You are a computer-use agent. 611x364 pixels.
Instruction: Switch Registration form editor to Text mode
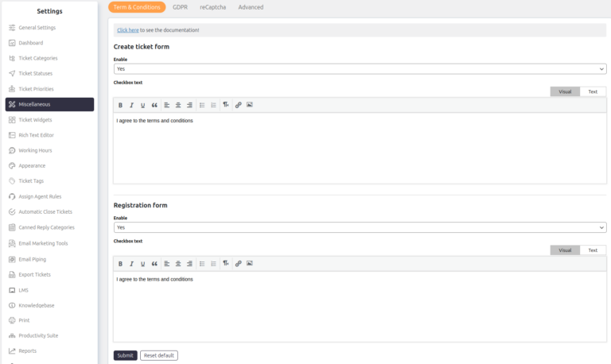tap(592, 250)
